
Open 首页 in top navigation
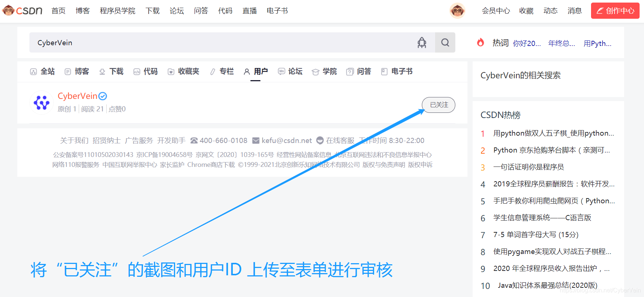58,11
